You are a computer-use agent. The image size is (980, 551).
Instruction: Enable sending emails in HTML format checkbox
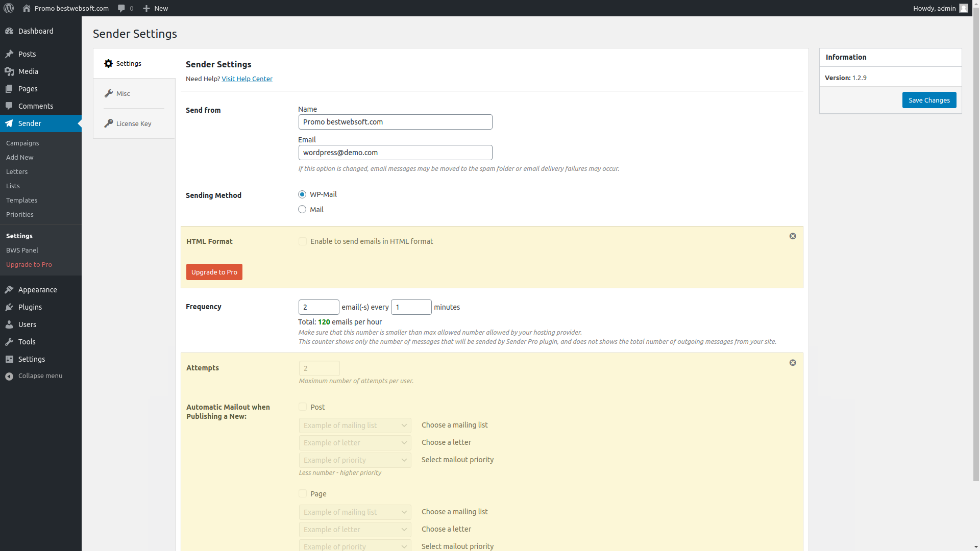[x=303, y=241]
